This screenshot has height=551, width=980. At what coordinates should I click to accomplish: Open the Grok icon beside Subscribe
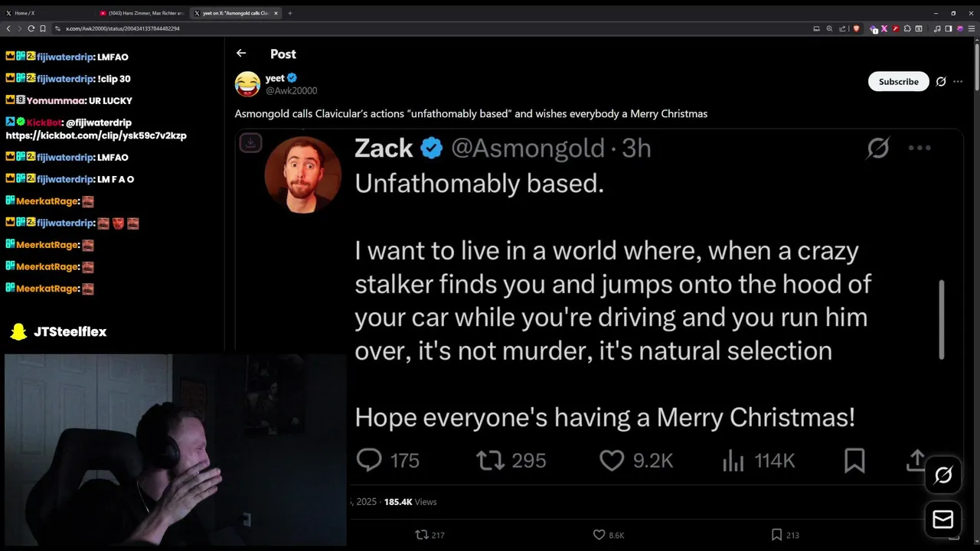click(941, 82)
